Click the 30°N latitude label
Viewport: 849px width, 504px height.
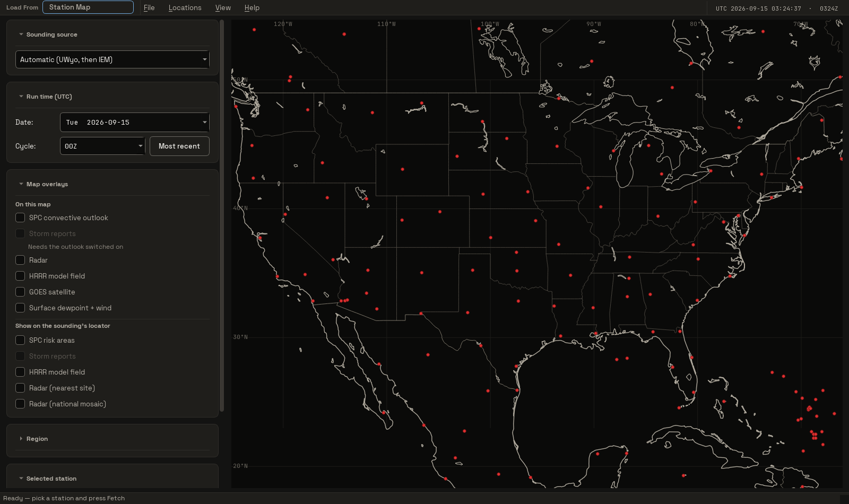pos(240,337)
